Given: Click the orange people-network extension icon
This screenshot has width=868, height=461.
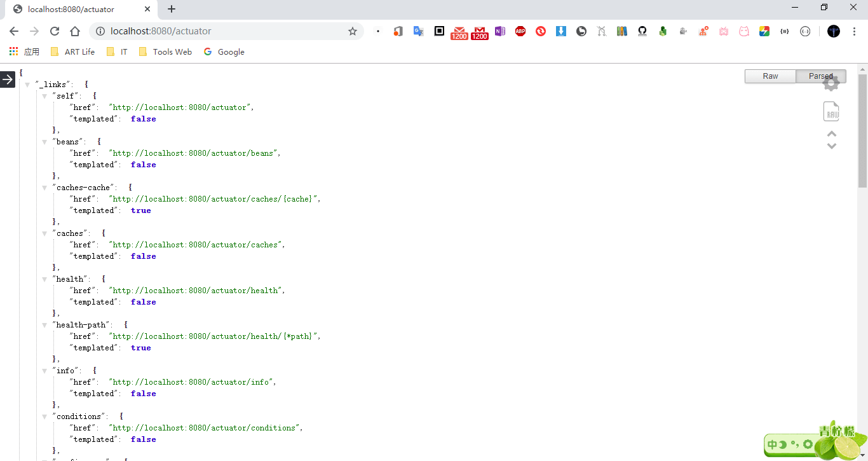Looking at the screenshot, I should click(x=703, y=31).
